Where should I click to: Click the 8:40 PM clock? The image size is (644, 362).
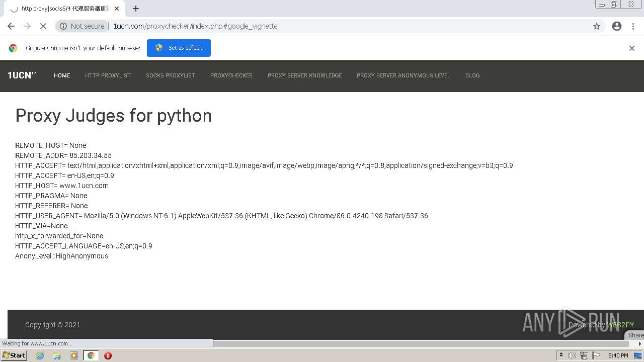click(x=618, y=355)
